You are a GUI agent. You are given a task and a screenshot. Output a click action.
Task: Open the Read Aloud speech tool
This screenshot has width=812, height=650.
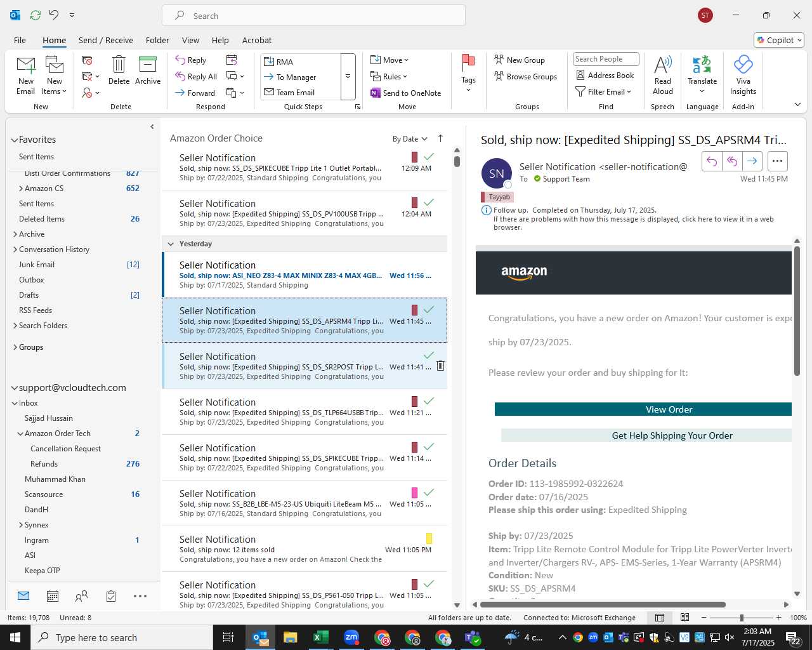[662, 75]
